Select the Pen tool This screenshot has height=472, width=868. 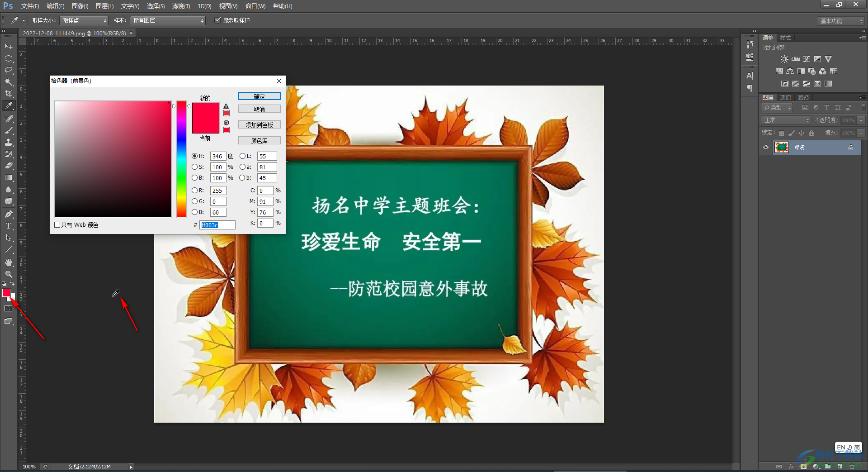8,214
